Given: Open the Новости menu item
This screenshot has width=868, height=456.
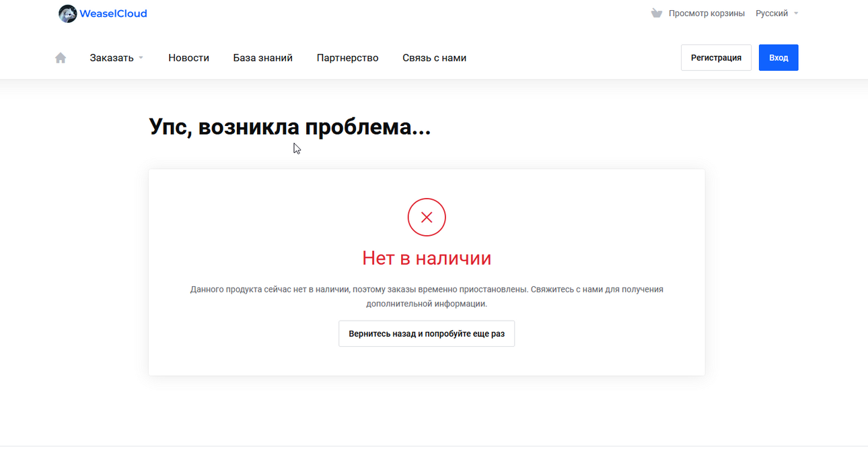Looking at the screenshot, I should 188,58.
